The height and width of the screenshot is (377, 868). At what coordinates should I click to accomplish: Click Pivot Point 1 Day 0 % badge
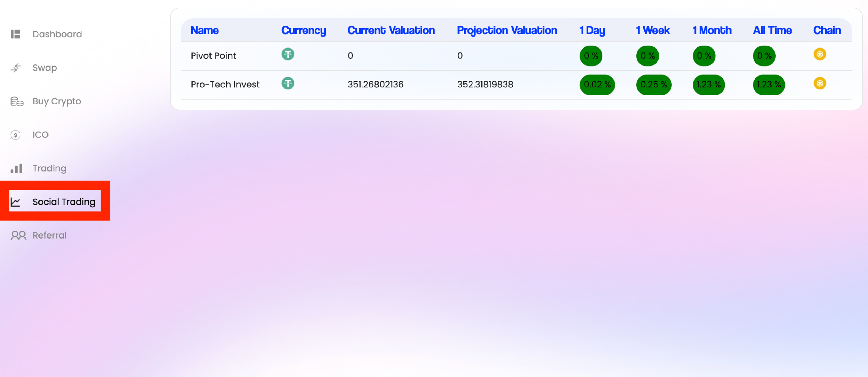591,56
